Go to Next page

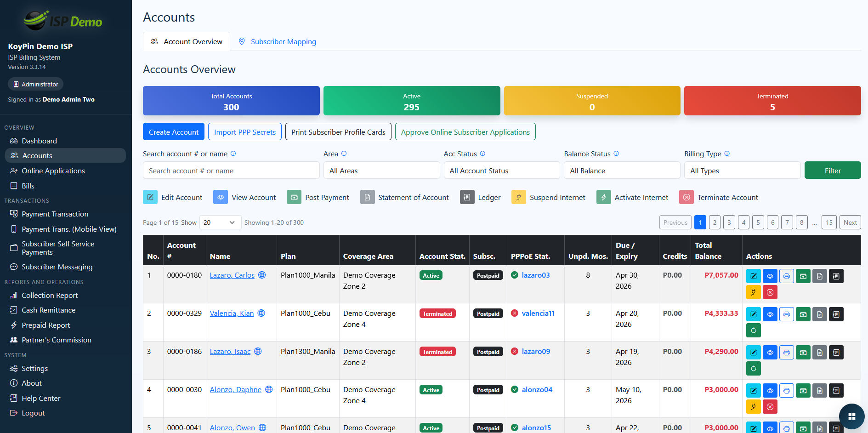(x=850, y=222)
